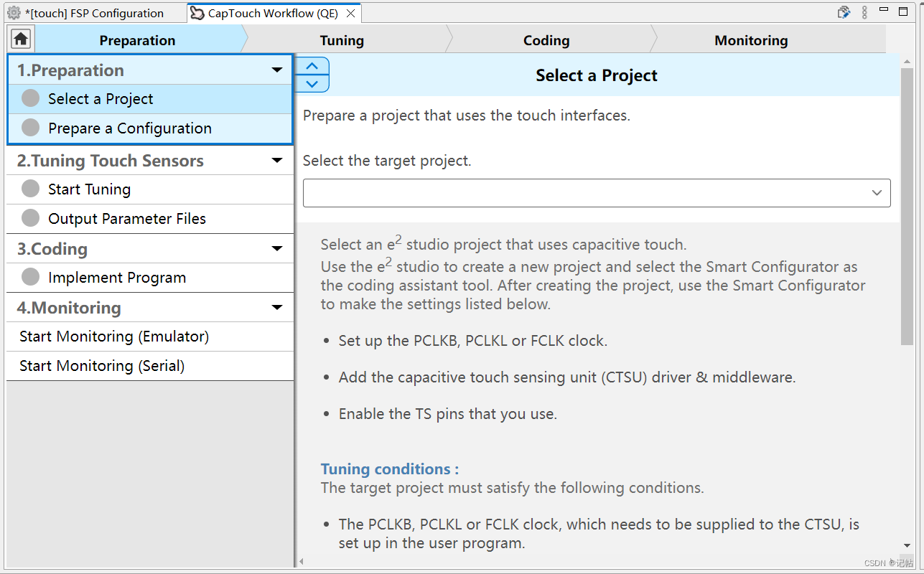Click the Home icon button
Viewport: 924px width, 574px height.
click(21, 39)
